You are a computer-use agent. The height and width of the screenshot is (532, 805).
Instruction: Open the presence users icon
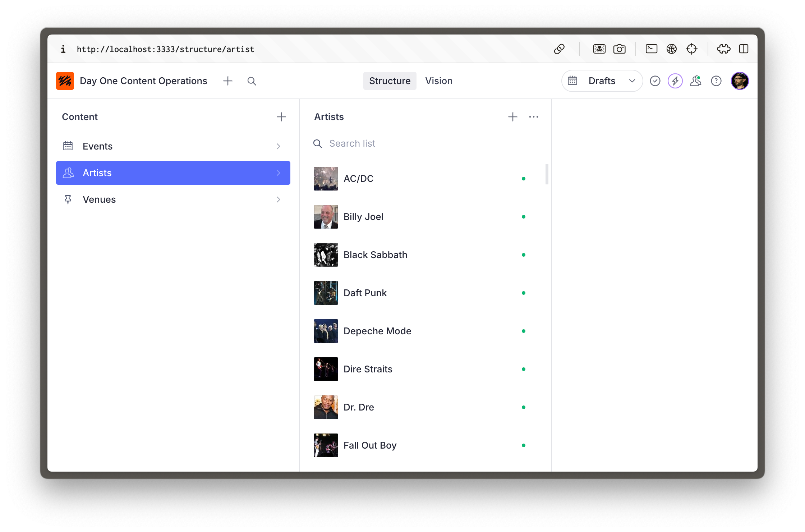coord(696,81)
